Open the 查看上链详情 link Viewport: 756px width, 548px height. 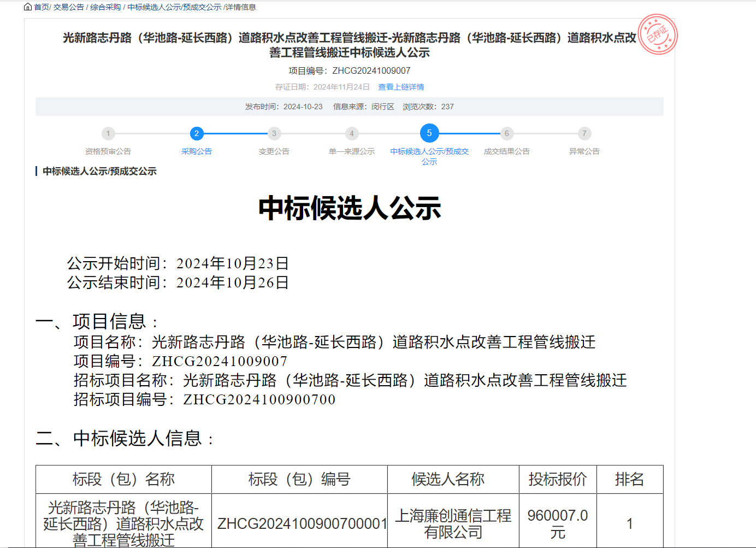tap(401, 87)
